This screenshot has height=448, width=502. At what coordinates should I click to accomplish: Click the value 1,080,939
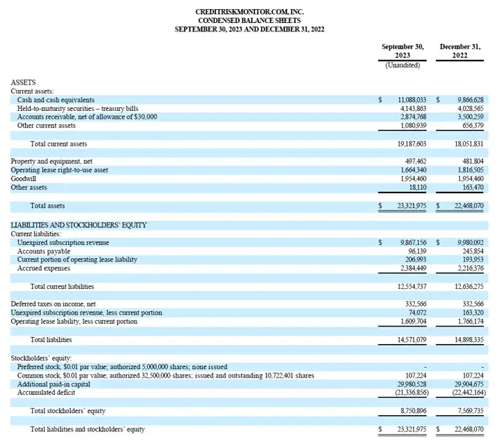(x=413, y=126)
